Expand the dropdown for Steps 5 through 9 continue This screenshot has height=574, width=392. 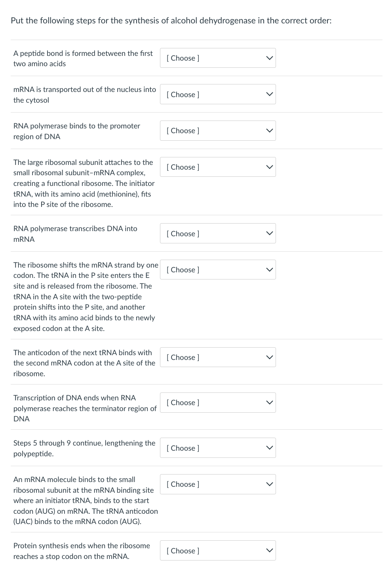(x=217, y=448)
